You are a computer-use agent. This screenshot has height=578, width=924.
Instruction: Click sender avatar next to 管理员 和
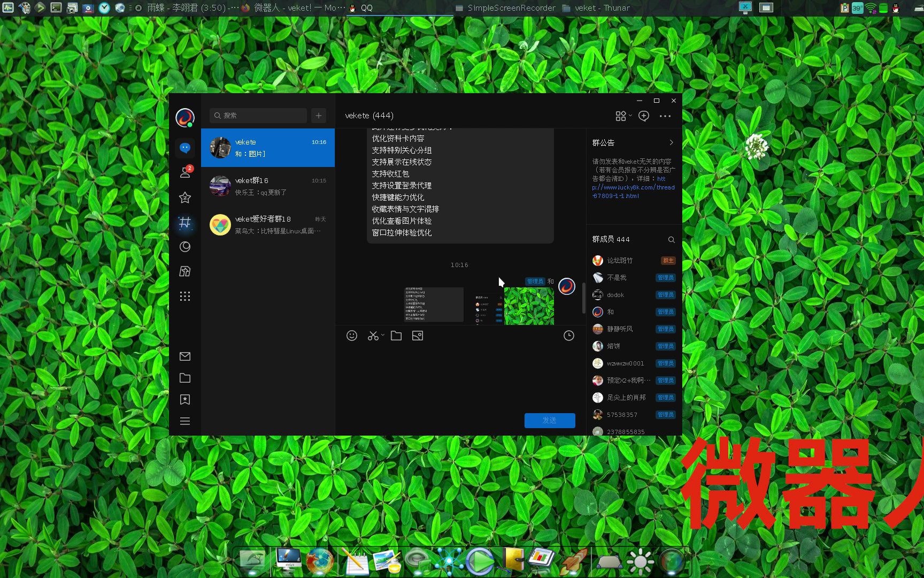click(567, 286)
